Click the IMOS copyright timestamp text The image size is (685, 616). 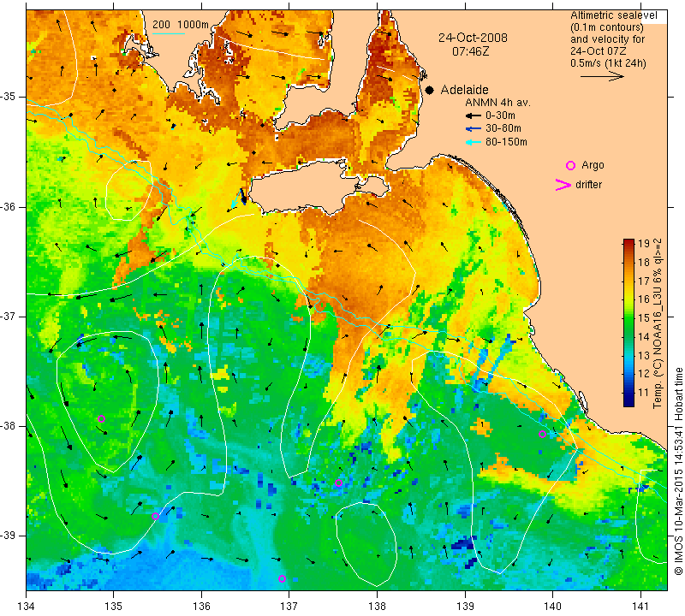click(x=678, y=471)
